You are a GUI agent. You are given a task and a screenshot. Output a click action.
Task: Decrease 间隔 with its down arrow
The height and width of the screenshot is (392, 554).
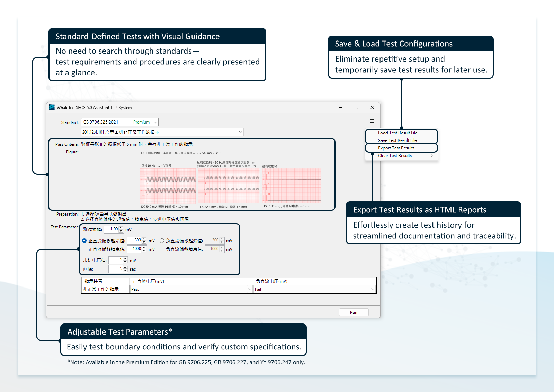125,270
